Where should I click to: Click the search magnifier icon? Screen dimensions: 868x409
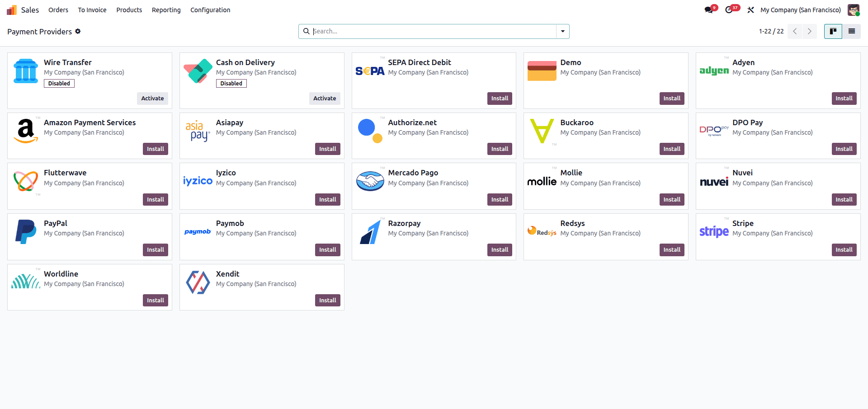pyautogui.click(x=307, y=31)
